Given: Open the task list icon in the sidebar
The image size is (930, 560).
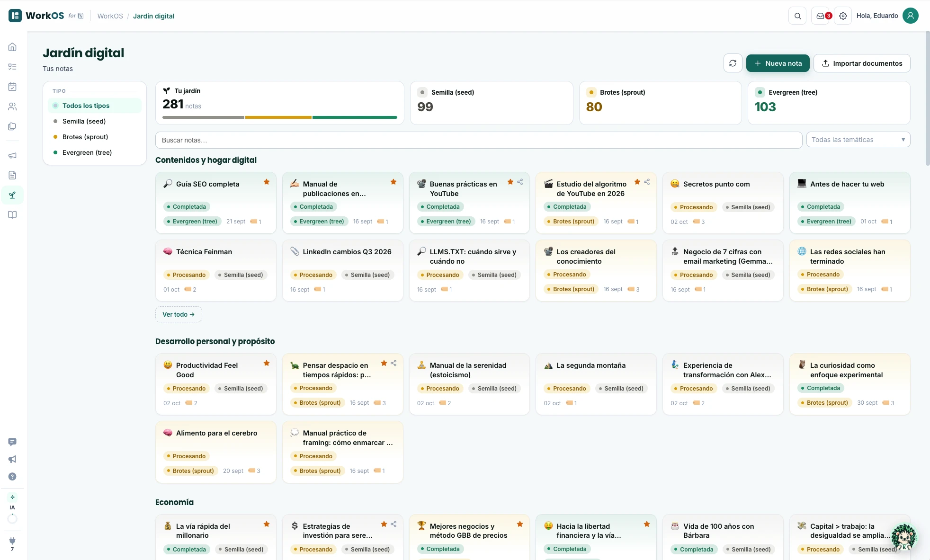Looking at the screenshot, I should (12, 67).
